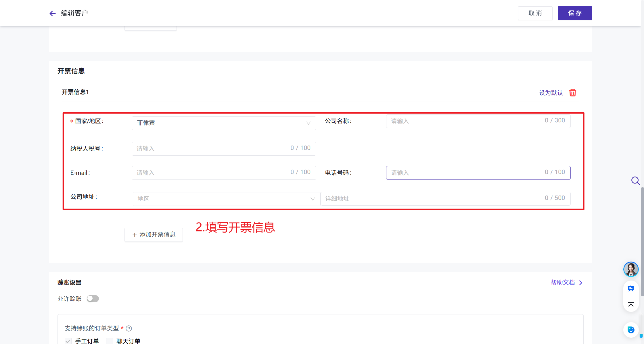
Task: Check the 聊天订单 checkbox
Action: tap(110, 341)
